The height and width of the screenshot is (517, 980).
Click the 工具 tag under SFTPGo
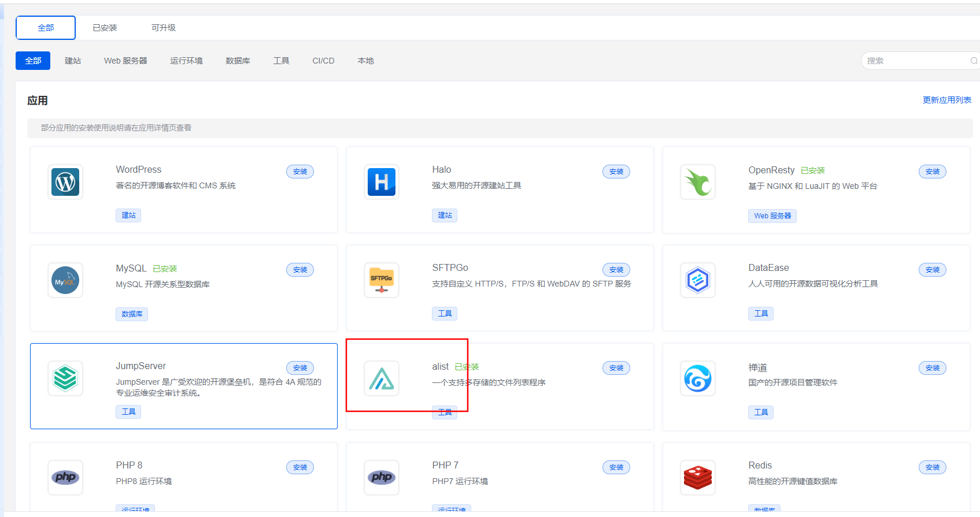(x=445, y=314)
